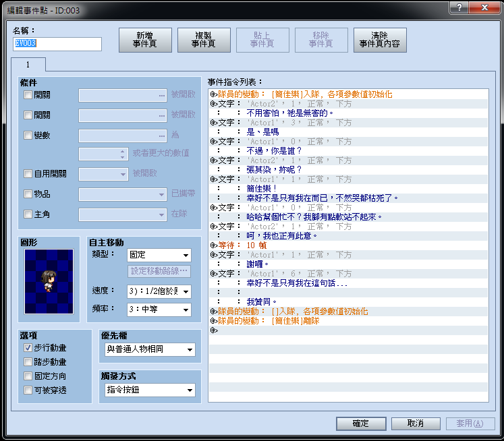The height and width of the screenshot is (441, 504).
Task: Select 文字 'Actor2', 1 header above 不用害怕
Action: click(348, 104)
